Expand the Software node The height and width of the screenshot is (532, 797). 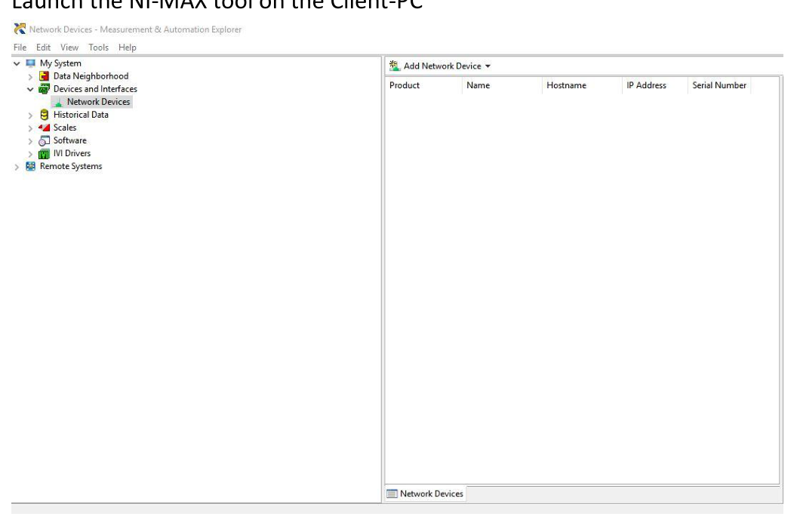[x=30, y=141]
